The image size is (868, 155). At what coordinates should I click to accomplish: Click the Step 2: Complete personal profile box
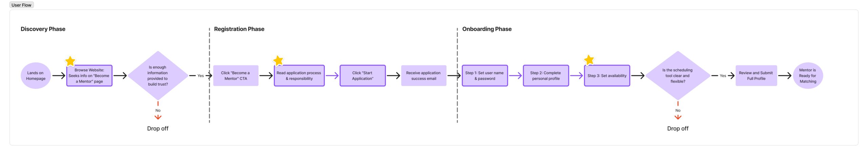coord(546,75)
